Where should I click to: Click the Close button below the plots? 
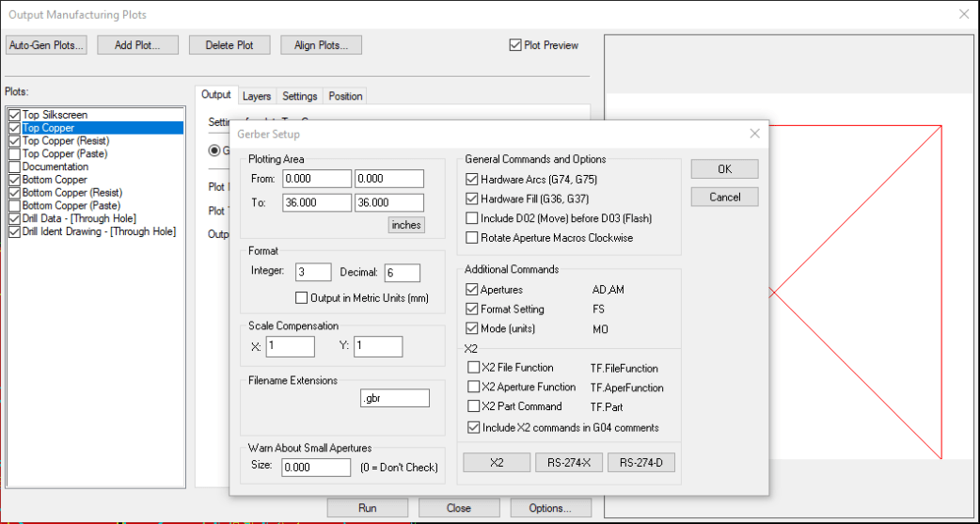[459, 508]
